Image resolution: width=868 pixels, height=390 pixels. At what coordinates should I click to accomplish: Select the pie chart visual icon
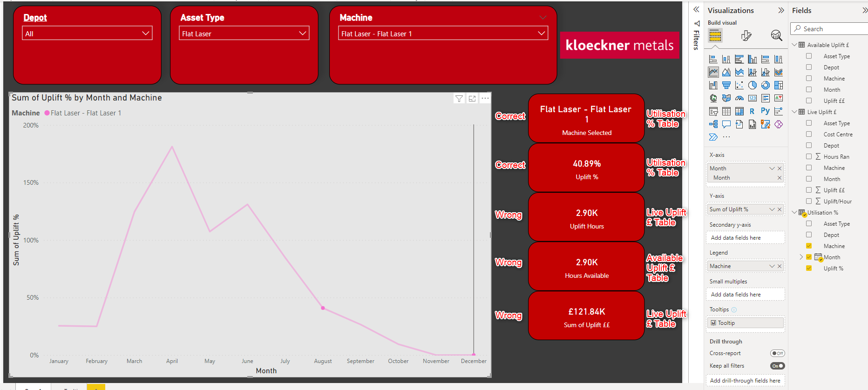(x=753, y=85)
